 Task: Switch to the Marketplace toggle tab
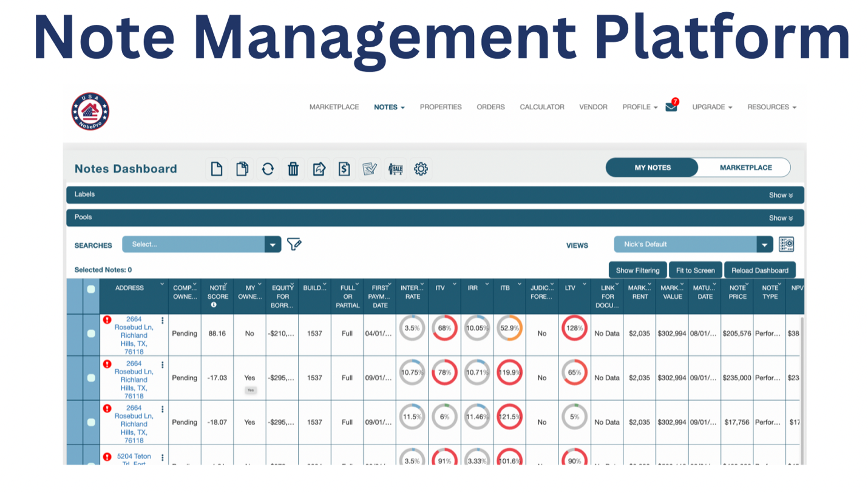745,168
